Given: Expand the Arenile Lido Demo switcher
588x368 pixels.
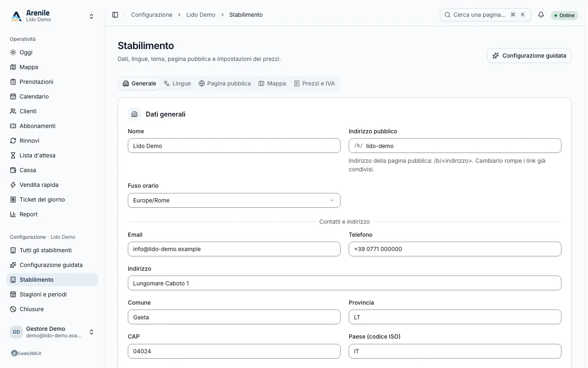Looking at the screenshot, I should point(52,16).
